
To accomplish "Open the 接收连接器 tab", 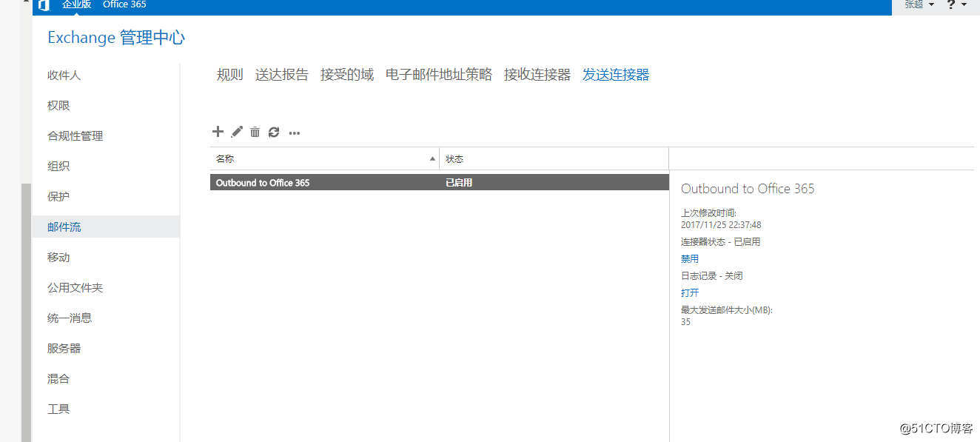I will [537, 75].
